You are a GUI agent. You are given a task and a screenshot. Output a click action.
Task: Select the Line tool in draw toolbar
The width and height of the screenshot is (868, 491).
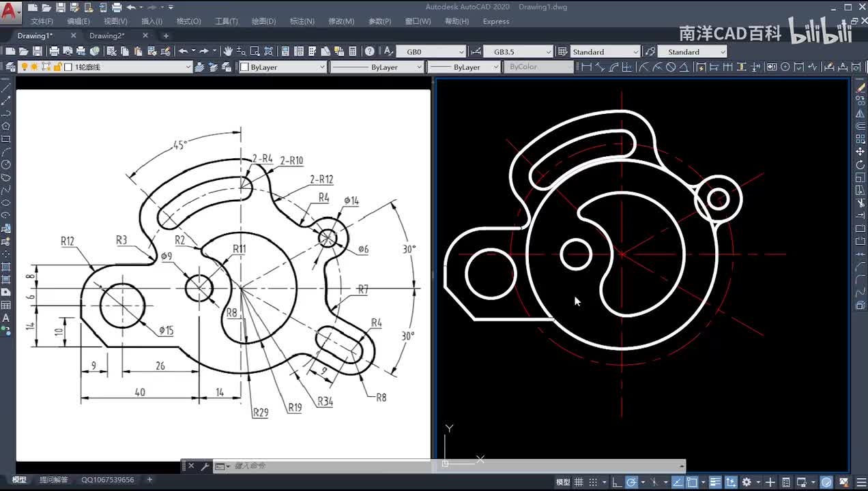pyautogui.click(x=6, y=87)
